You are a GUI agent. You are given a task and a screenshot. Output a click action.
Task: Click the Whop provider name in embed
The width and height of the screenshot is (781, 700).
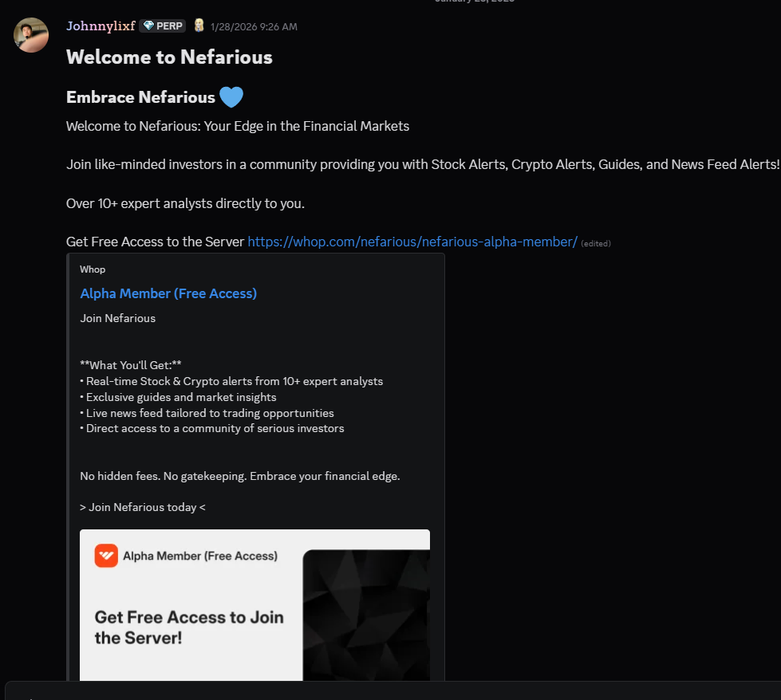93,269
